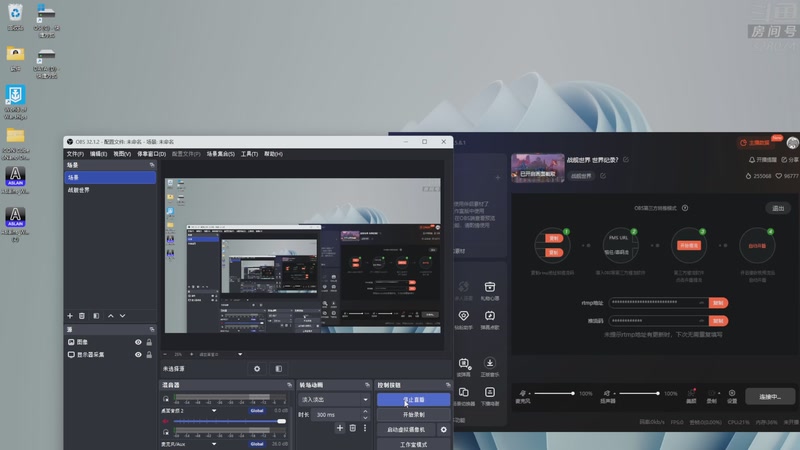Click 退出 button in streaming app
The image size is (800, 450).
tap(778, 208)
